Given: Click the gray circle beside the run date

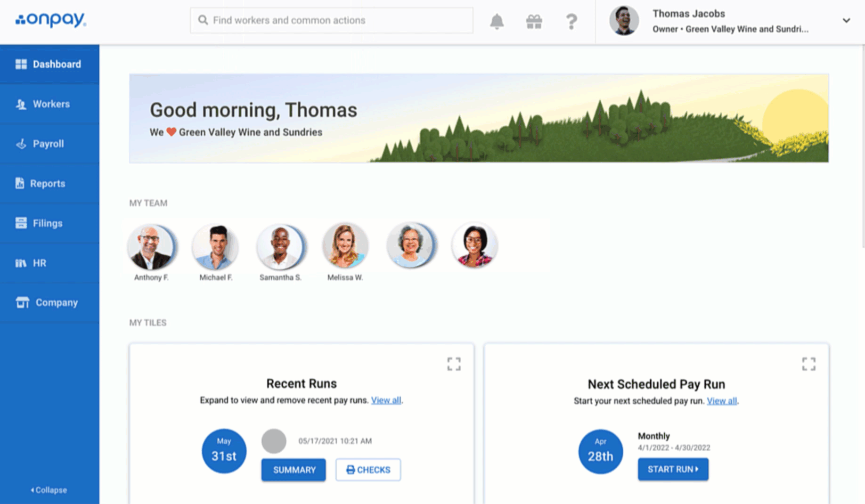Looking at the screenshot, I should click(274, 441).
